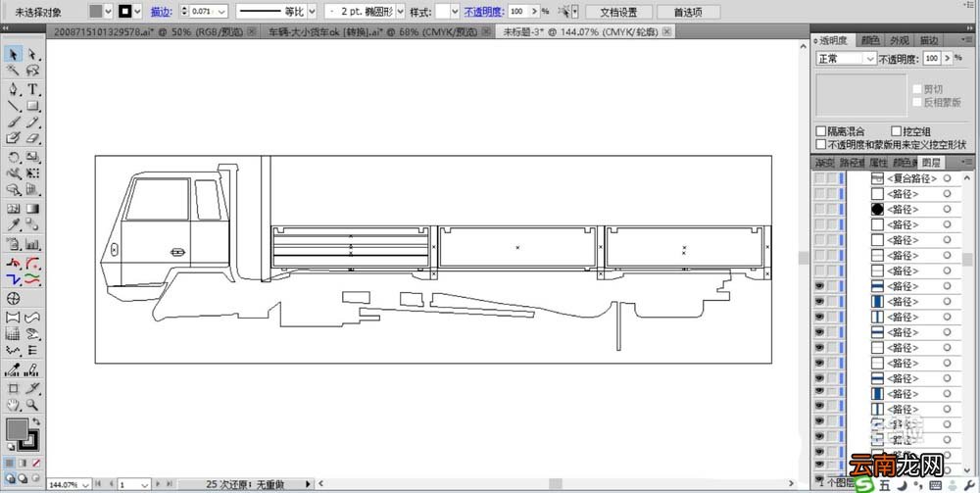Click the 描边 link in control bar
The image size is (980, 493).
(161, 12)
